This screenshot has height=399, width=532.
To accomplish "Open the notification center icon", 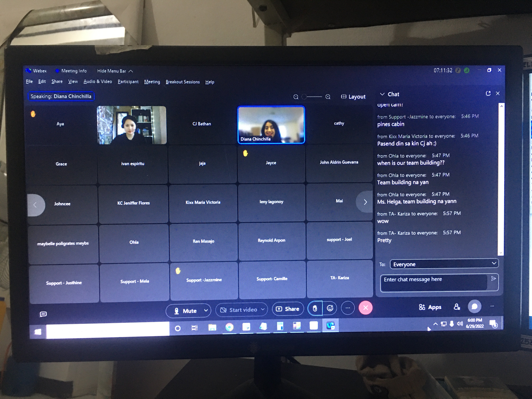I will pyautogui.click(x=493, y=324).
